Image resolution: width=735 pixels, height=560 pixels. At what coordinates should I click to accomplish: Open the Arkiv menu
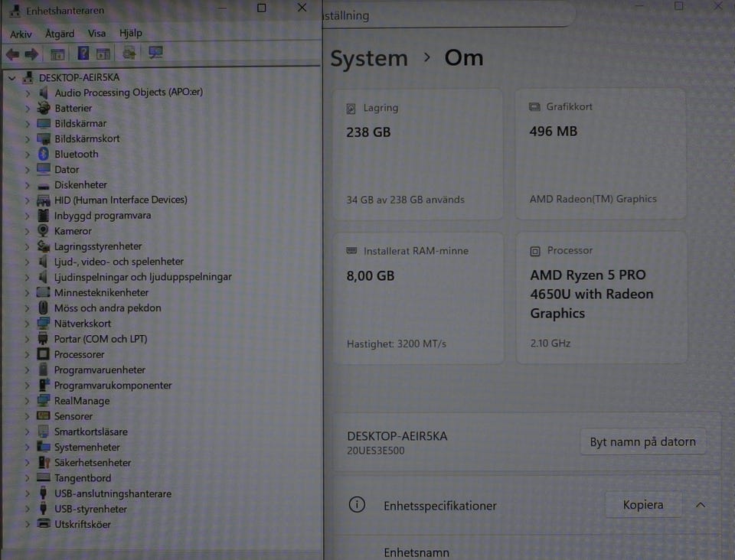click(x=21, y=34)
